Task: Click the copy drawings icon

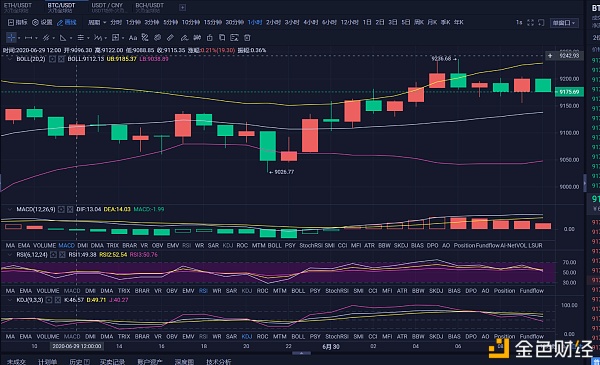Action: tap(222, 37)
